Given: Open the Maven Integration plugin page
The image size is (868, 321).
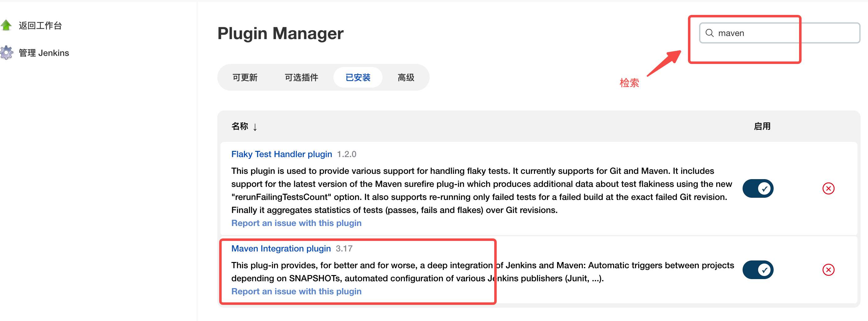Looking at the screenshot, I should point(281,249).
